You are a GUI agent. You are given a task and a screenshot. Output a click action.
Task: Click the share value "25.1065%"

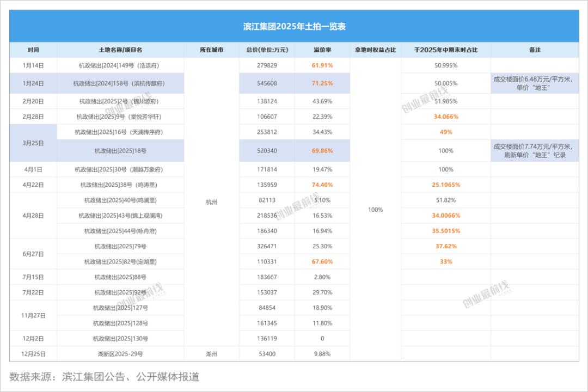pos(446,185)
